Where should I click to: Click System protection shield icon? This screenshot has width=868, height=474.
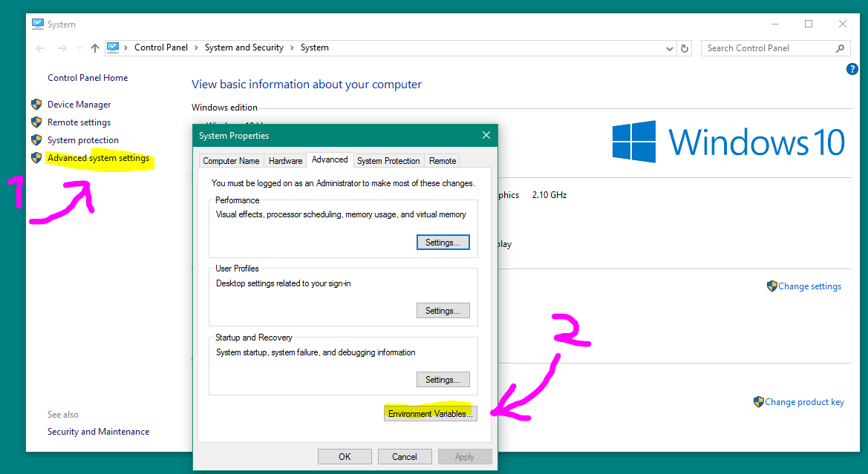pos(36,139)
